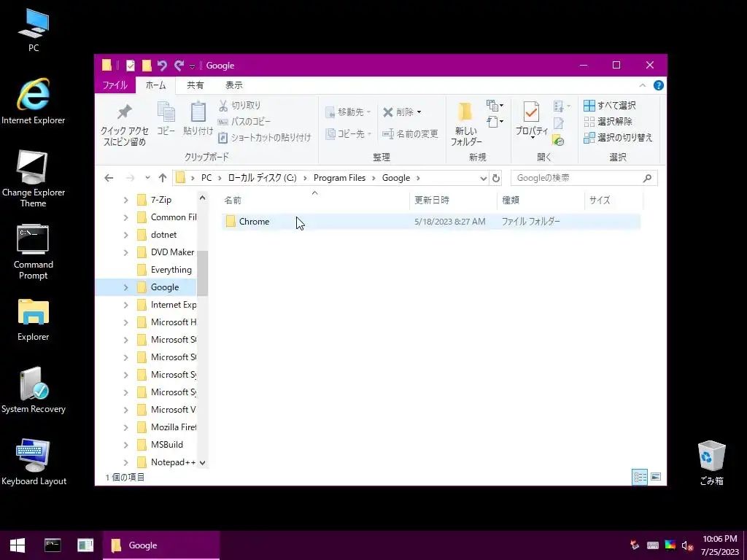Image resolution: width=747 pixels, height=560 pixels.
Task: Sort by Date modified (更新日時) column
Action: 453,201
